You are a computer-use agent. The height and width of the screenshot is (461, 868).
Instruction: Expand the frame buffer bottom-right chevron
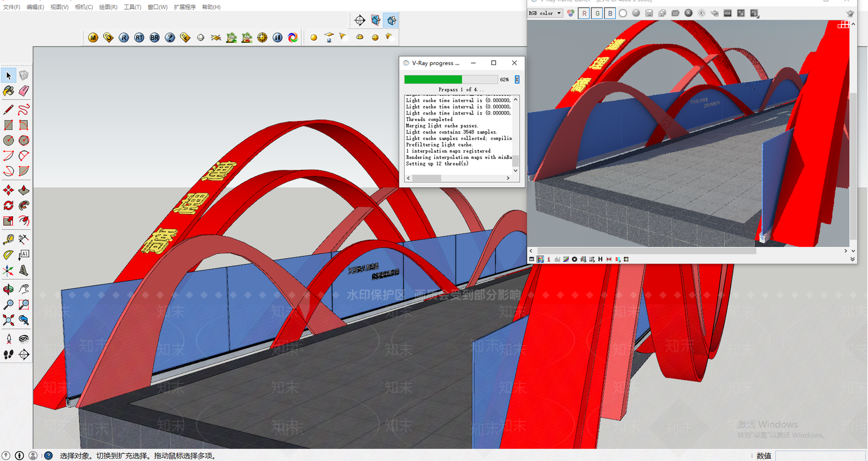(852, 259)
